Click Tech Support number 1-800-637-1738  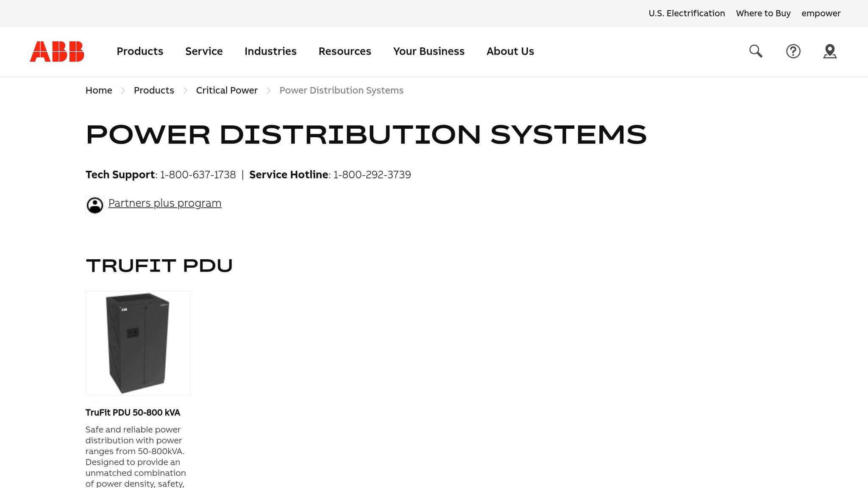coord(198,175)
